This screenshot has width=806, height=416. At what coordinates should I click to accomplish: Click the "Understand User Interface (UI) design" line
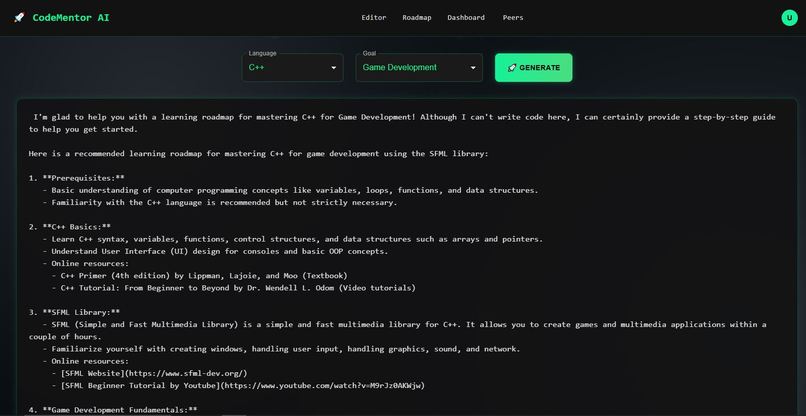tap(215, 251)
